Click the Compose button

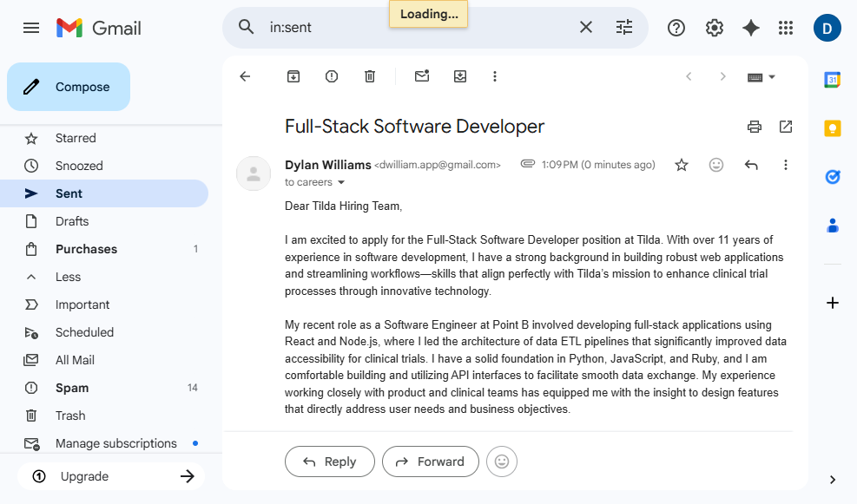(69, 87)
